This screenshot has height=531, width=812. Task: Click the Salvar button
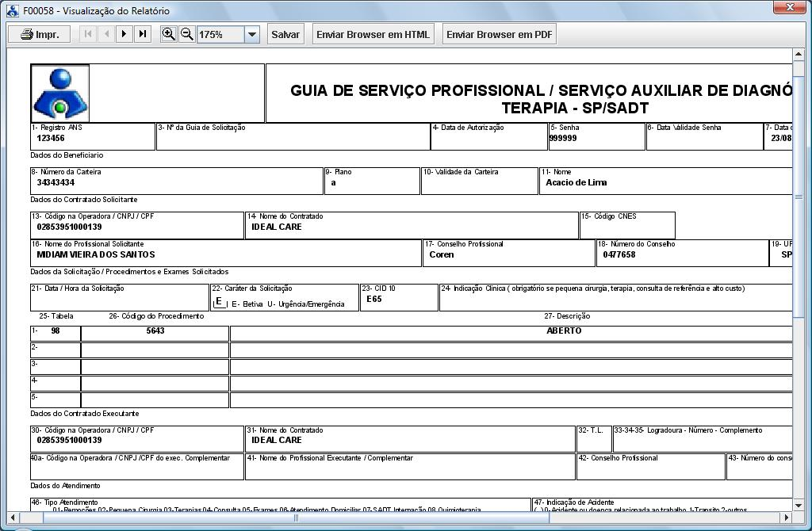click(285, 34)
